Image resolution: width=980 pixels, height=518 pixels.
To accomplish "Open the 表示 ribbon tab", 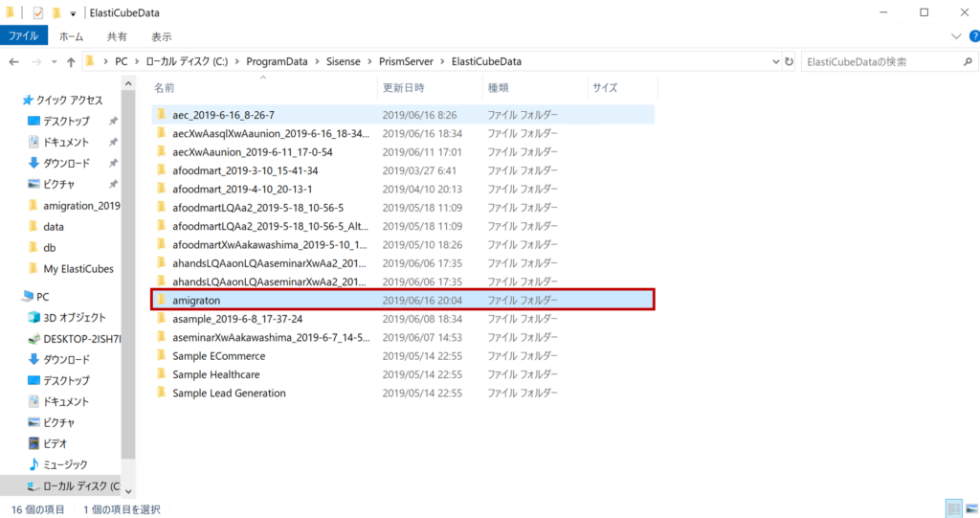I will [x=161, y=36].
